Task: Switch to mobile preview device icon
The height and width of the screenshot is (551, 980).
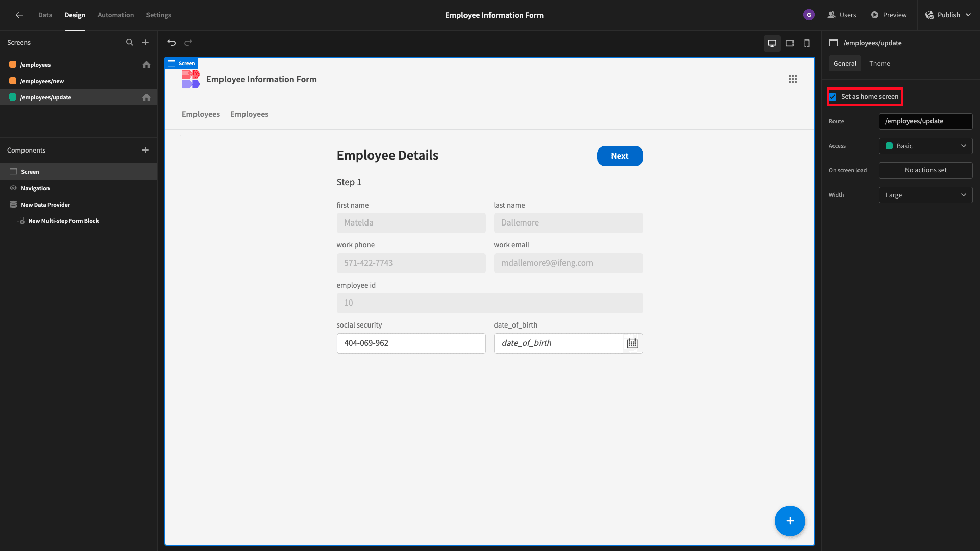Action: (x=807, y=43)
